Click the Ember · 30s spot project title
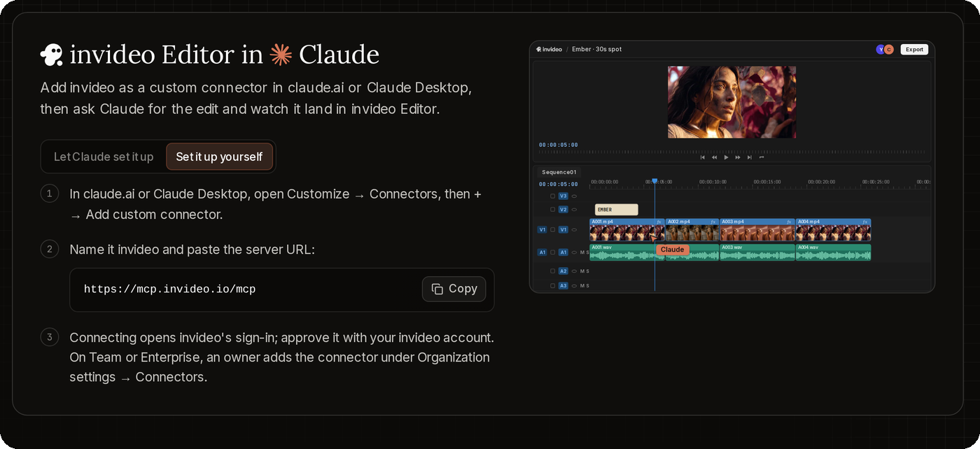 coord(596,50)
